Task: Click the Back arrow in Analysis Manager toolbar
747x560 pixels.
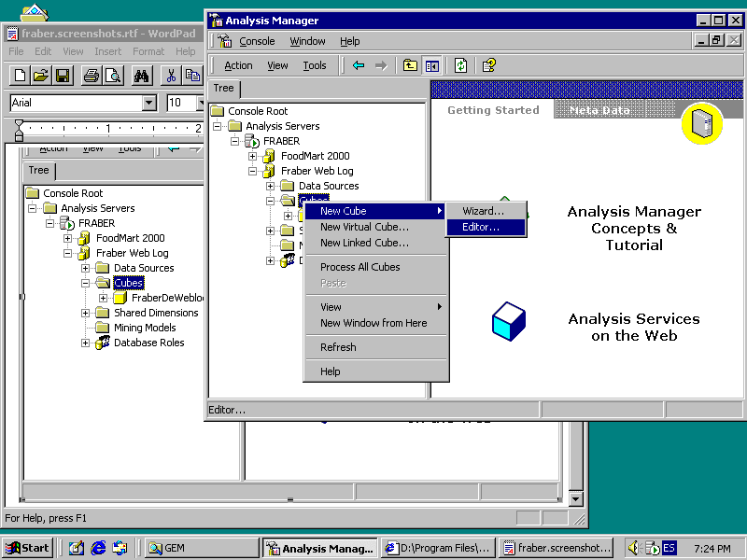Action: (x=359, y=65)
